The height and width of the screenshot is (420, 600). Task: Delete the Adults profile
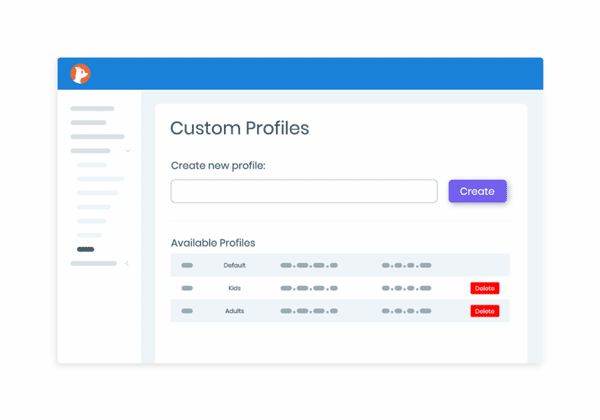point(484,311)
